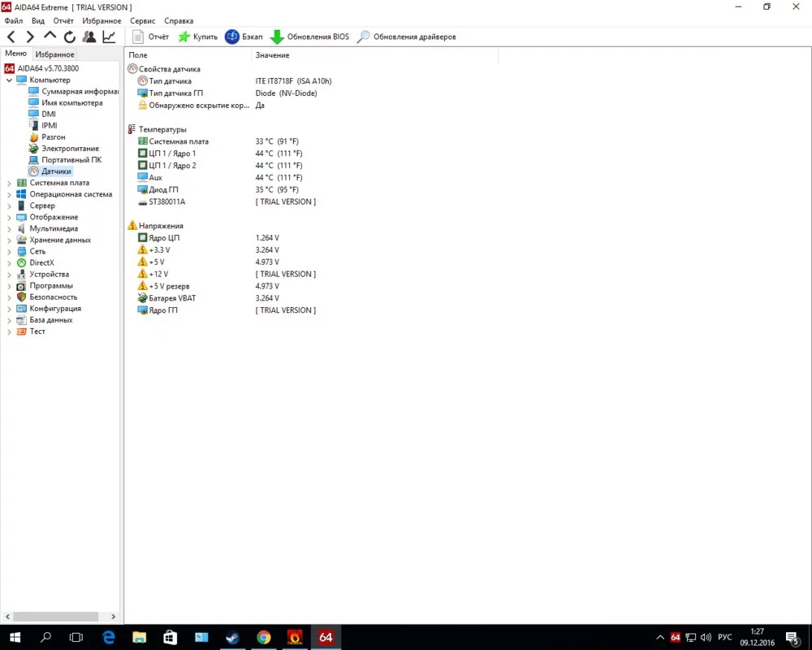Open the Разгон page
This screenshot has height=650, width=812.
pyautogui.click(x=47, y=136)
